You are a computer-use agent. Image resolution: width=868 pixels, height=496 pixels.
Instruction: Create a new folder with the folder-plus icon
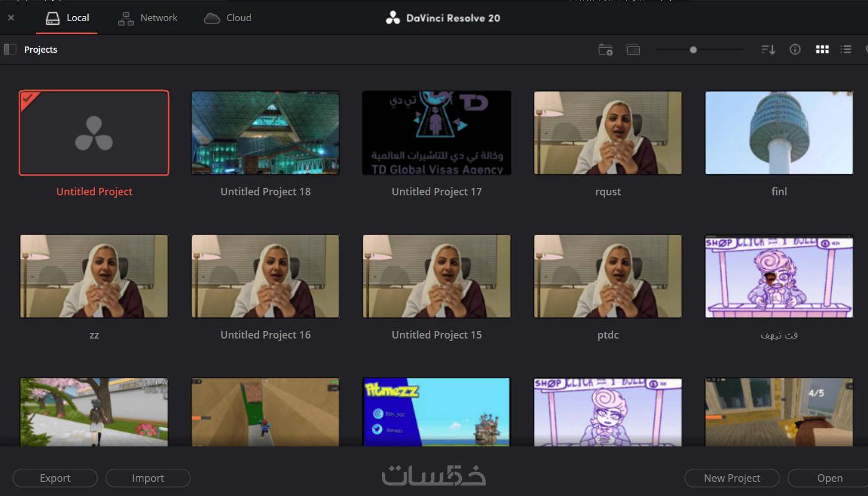click(x=605, y=50)
